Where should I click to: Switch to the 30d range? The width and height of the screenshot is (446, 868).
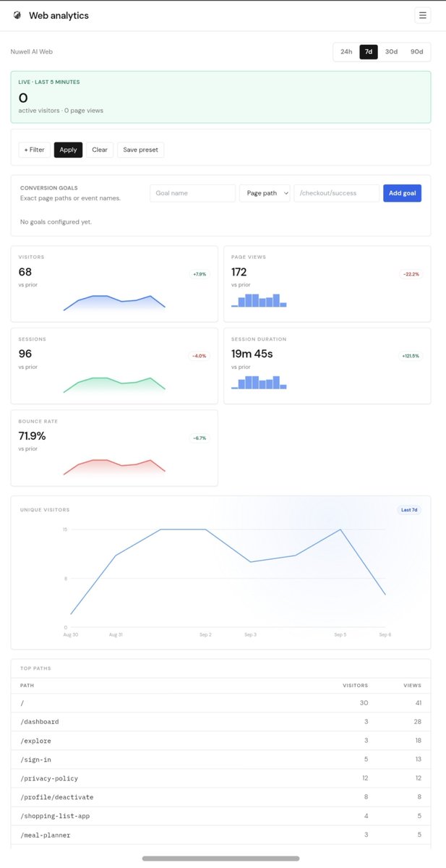click(x=391, y=52)
